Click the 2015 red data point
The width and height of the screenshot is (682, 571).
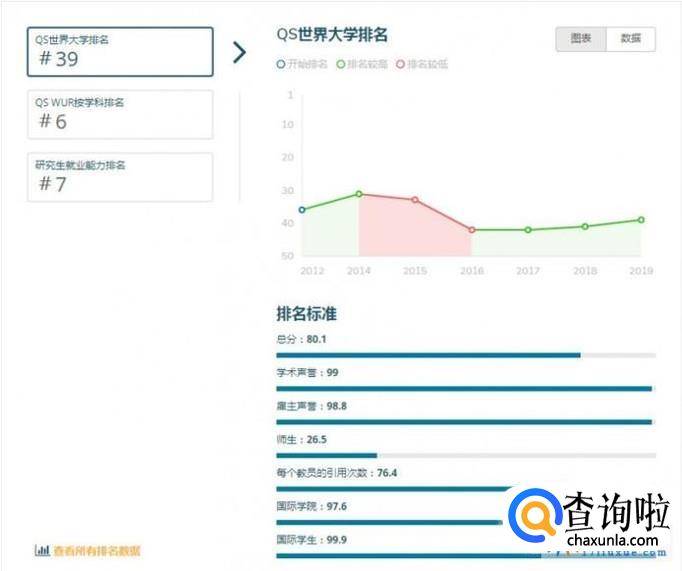pos(415,200)
